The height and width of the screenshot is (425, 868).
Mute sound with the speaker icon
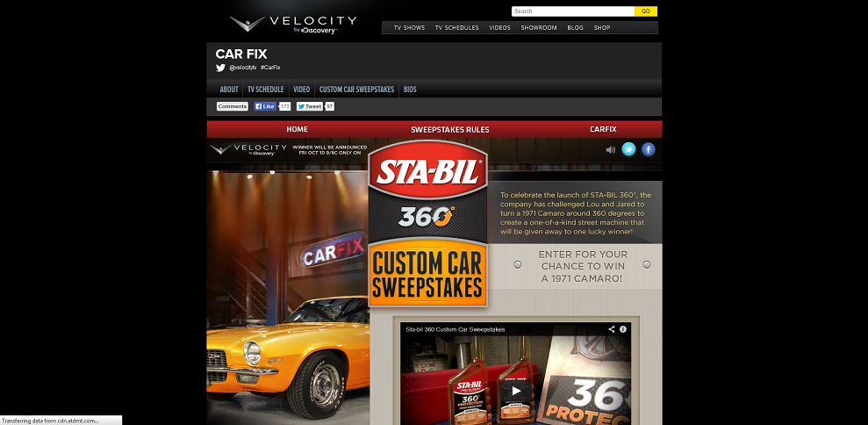(x=611, y=149)
